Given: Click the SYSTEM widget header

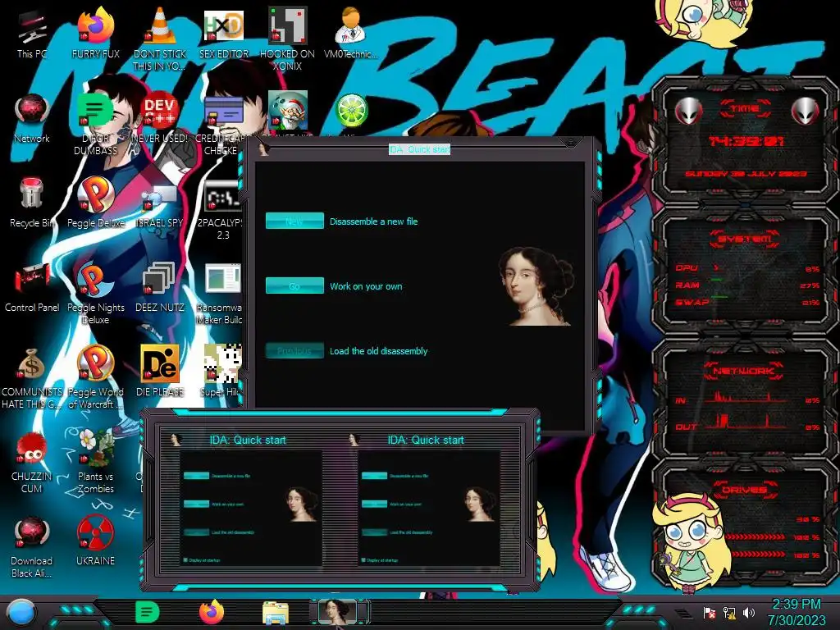Looking at the screenshot, I should [745, 239].
